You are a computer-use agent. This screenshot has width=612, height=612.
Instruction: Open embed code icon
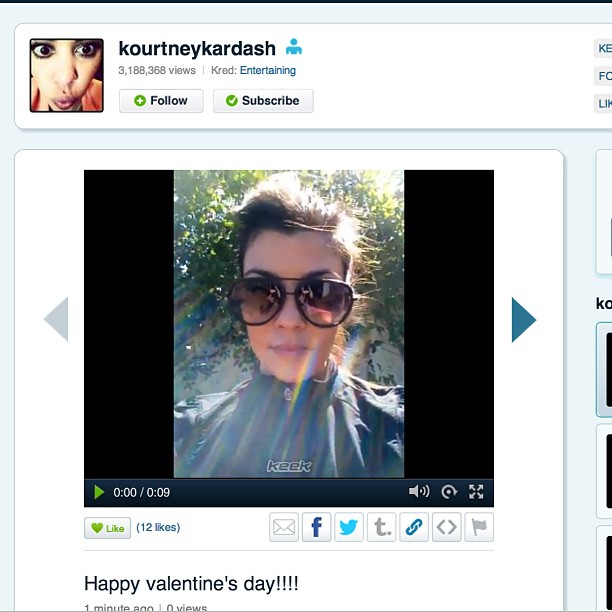click(x=447, y=527)
